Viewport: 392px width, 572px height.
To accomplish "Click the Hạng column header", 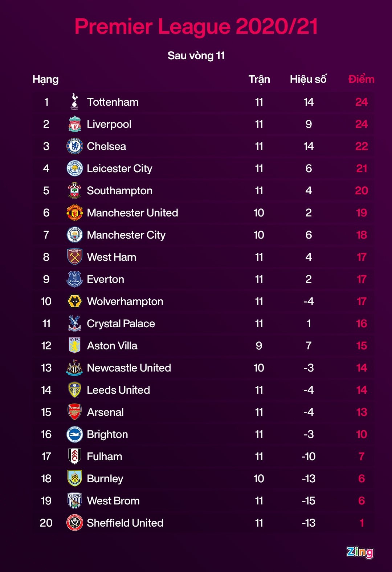I will pyautogui.click(x=45, y=79).
